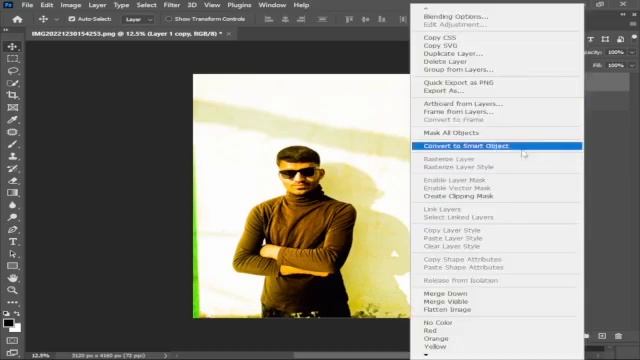Select the Rectangle shape tool
This screenshot has height=360, width=640.
pyautogui.click(x=12, y=266)
